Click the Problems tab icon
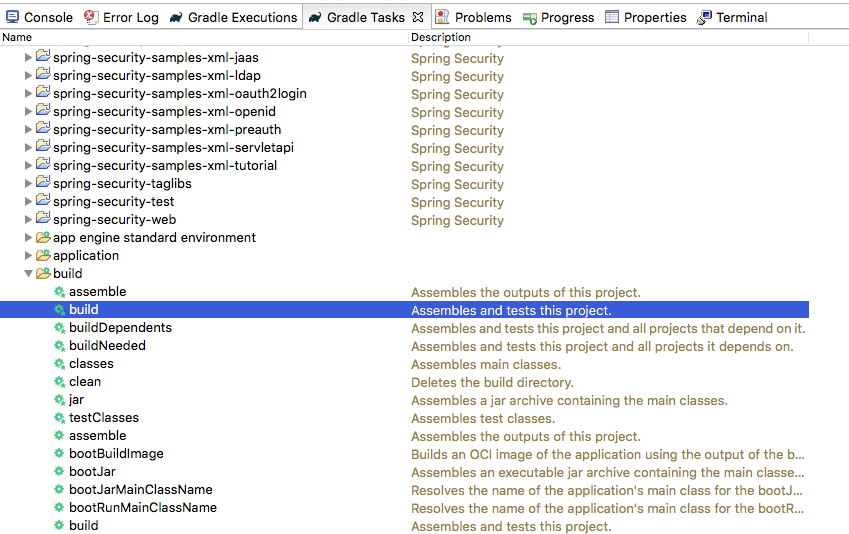This screenshot has height=534, width=849. pyautogui.click(x=442, y=17)
